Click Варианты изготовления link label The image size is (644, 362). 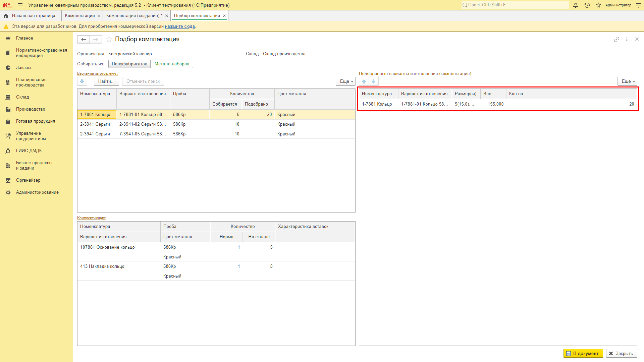[98, 73]
